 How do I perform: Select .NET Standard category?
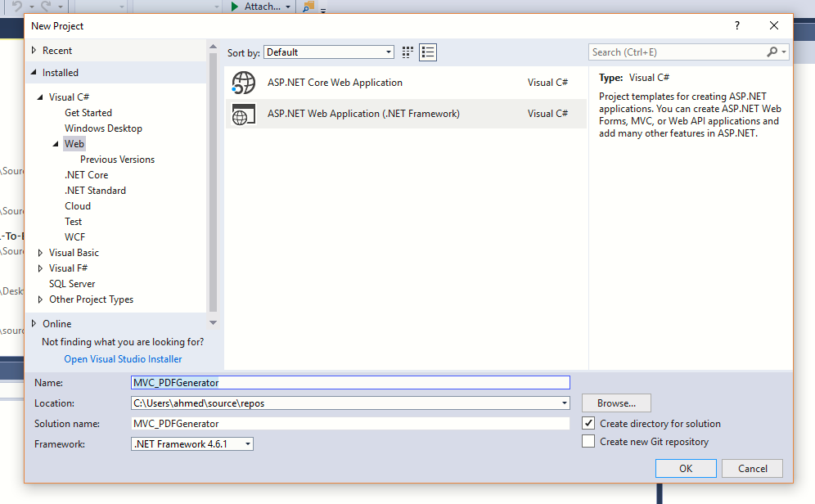click(95, 191)
